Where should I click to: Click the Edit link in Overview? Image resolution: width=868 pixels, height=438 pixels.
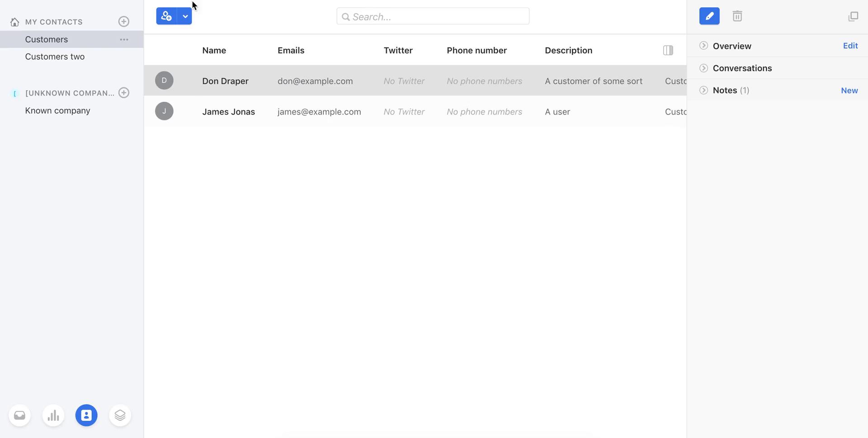[x=850, y=46]
